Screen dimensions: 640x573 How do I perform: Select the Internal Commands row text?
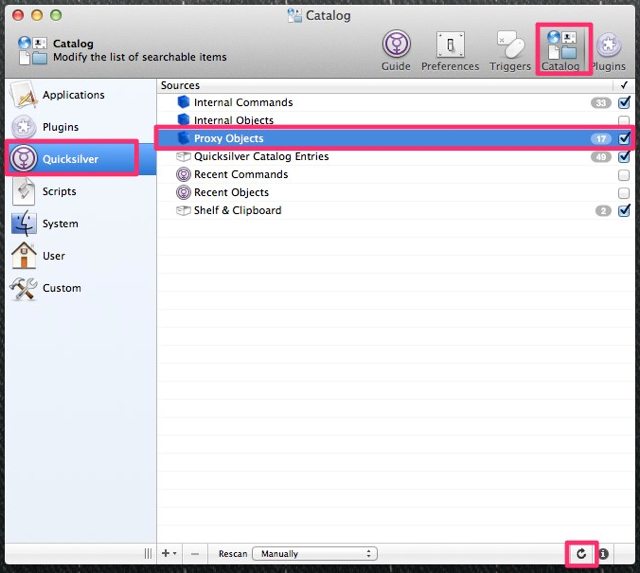(243, 102)
